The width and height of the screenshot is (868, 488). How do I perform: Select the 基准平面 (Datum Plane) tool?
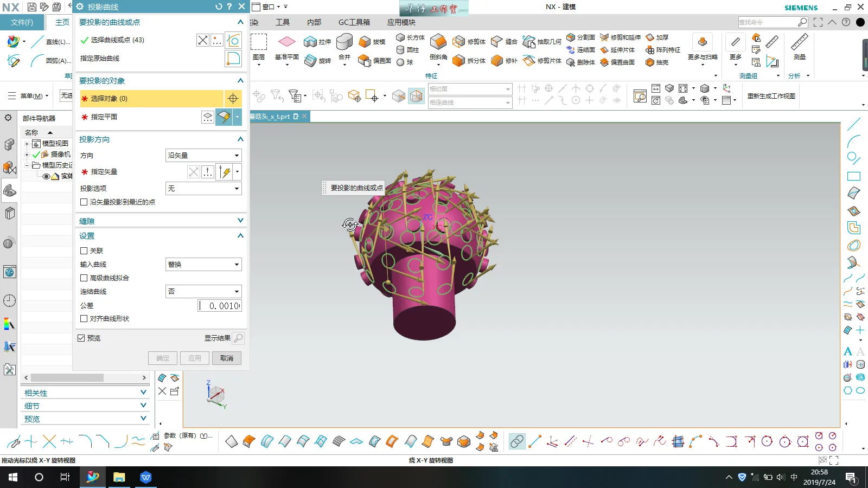click(x=286, y=42)
